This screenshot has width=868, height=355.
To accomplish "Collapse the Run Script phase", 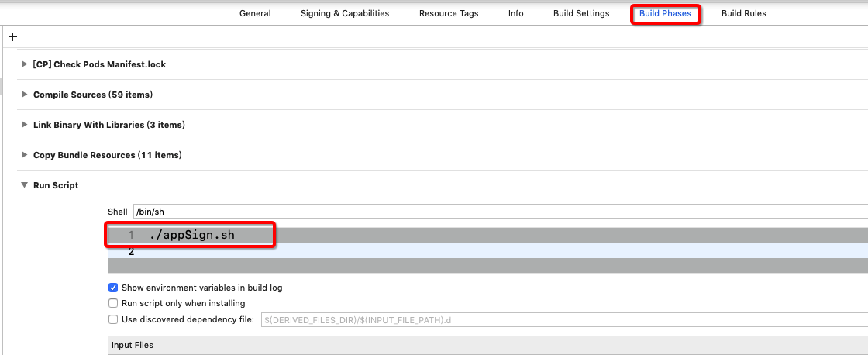I will [x=25, y=185].
